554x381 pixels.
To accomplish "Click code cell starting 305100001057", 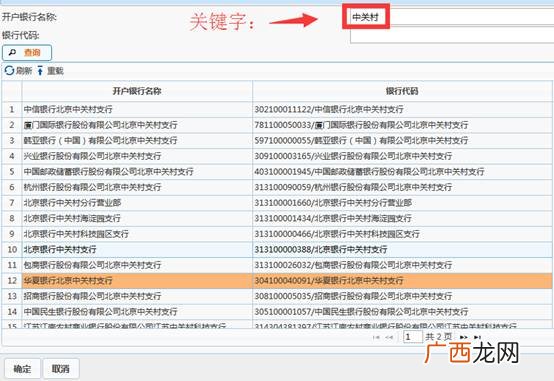I will [x=402, y=312].
